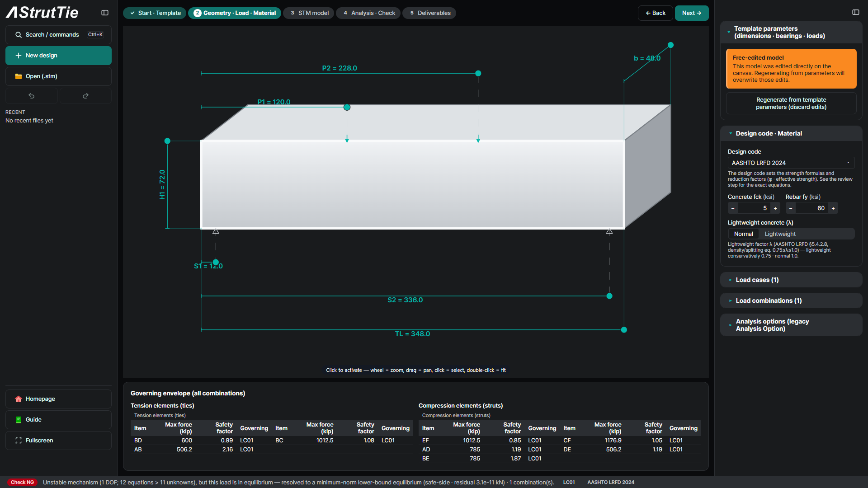Open Deliverables step
Viewport: 868px width, 488px height.
click(429, 13)
